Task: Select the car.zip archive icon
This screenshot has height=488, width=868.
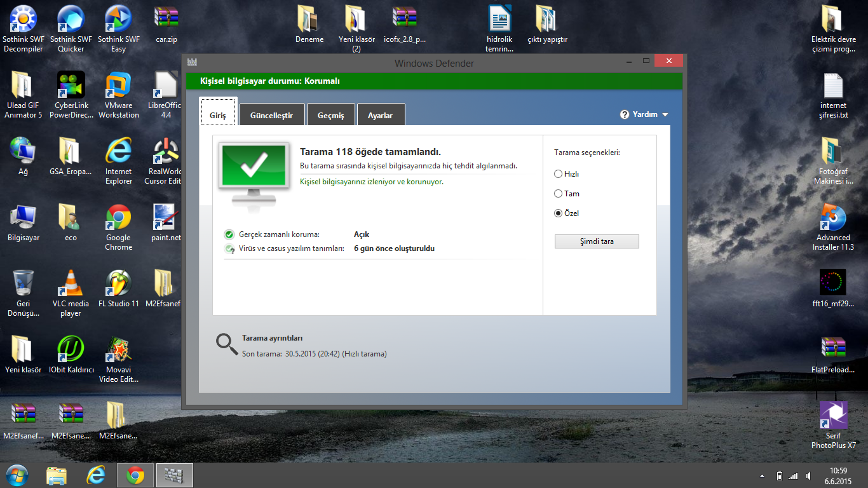Action: 166,25
